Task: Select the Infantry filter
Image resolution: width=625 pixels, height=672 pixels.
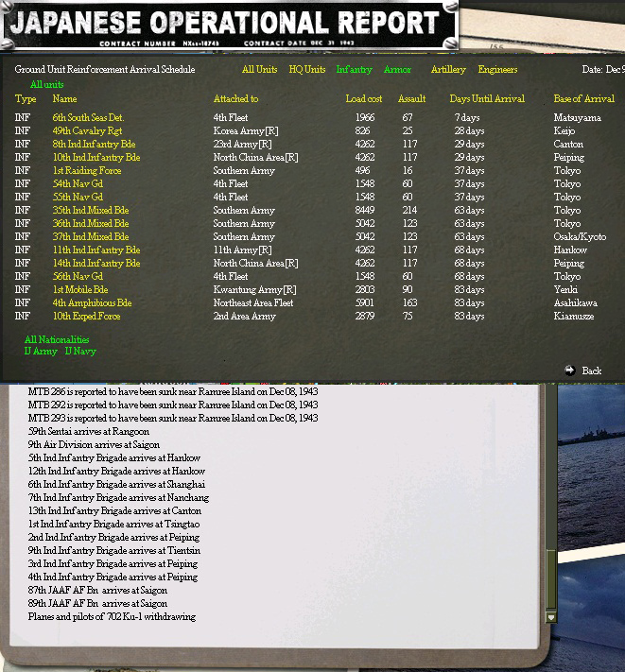Action: [x=354, y=69]
